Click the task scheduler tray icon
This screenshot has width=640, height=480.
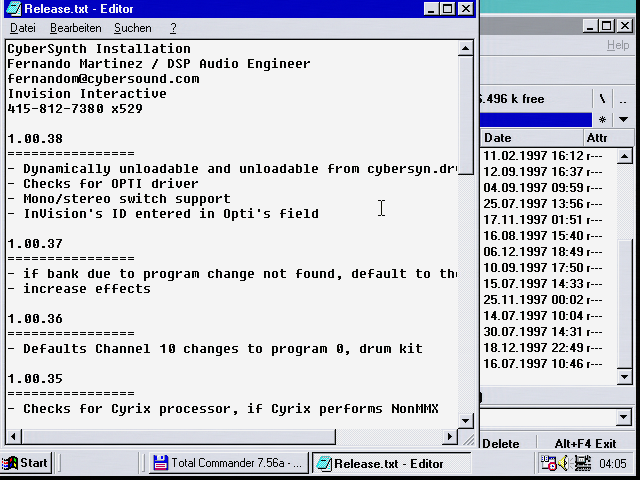[x=549, y=463]
